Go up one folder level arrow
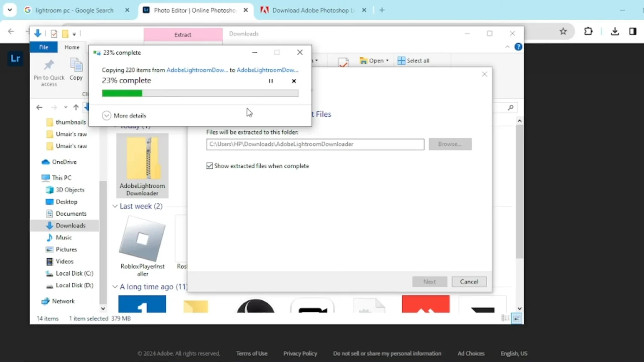644x362 pixels. [76, 107]
